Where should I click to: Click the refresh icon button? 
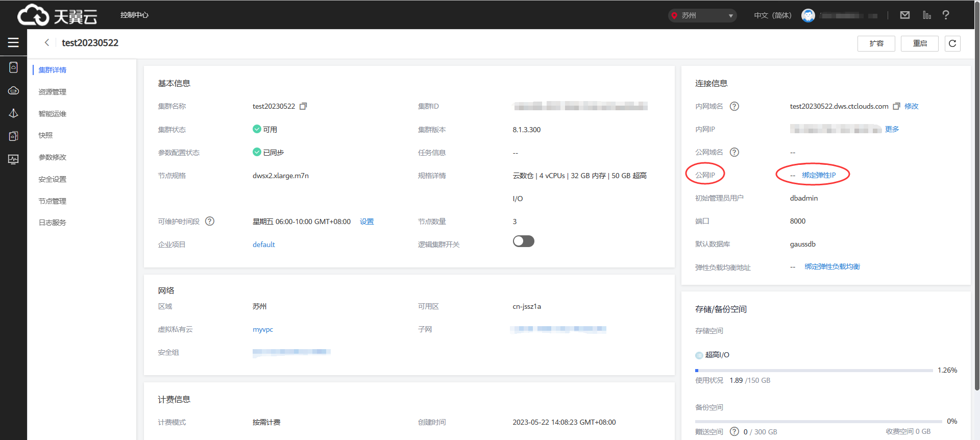pyautogui.click(x=952, y=43)
